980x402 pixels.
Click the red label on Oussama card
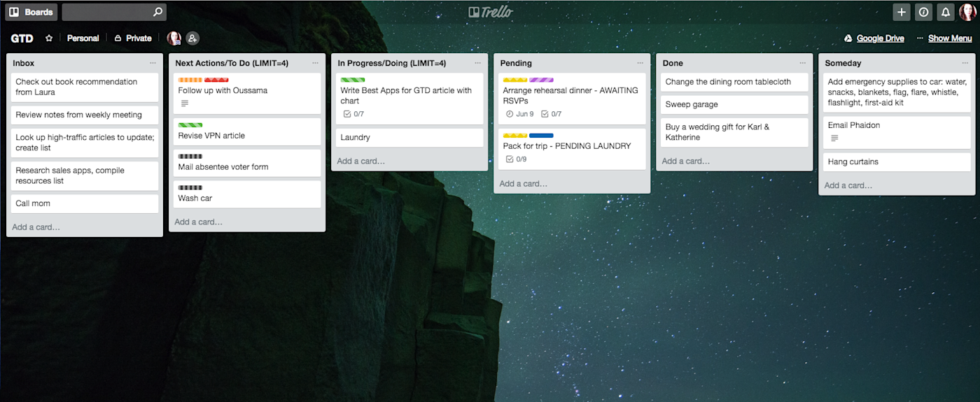point(216,80)
